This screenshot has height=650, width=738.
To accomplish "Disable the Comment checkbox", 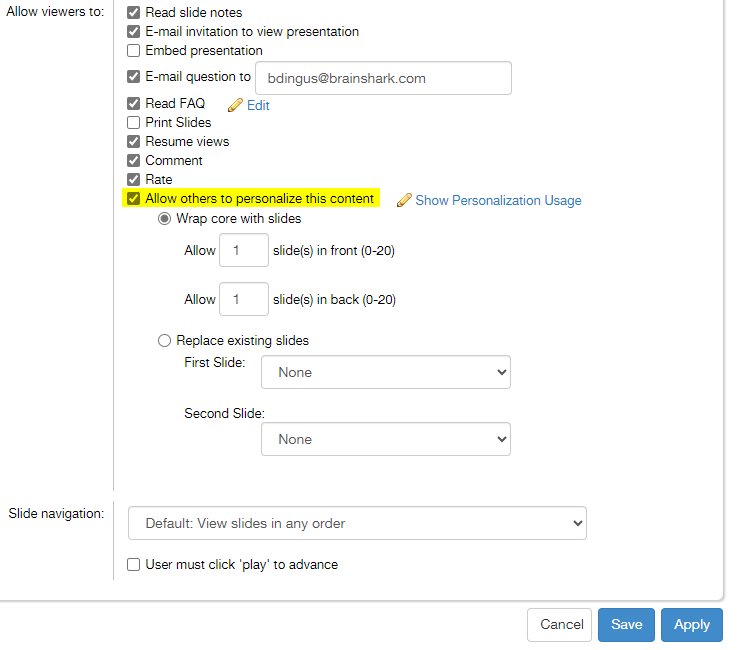I will click(x=134, y=161).
